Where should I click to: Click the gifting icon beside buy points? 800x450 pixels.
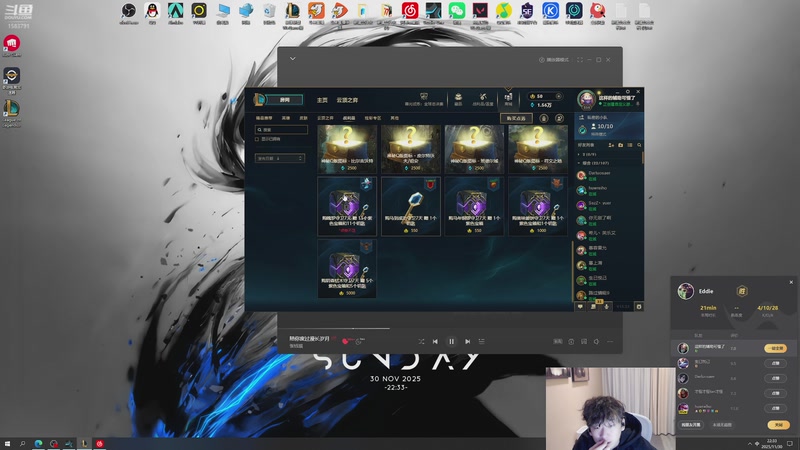(544, 118)
